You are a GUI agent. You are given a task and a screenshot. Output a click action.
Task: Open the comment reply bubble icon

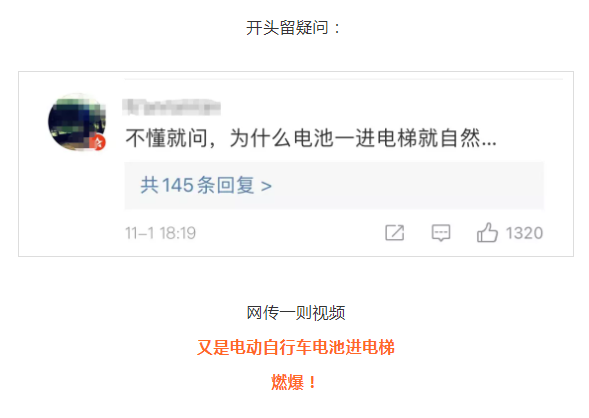pos(441,233)
